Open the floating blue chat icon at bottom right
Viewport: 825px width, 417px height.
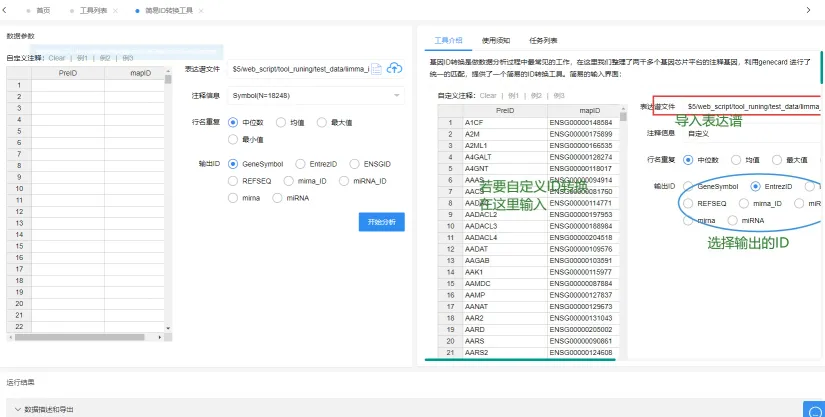click(x=813, y=409)
